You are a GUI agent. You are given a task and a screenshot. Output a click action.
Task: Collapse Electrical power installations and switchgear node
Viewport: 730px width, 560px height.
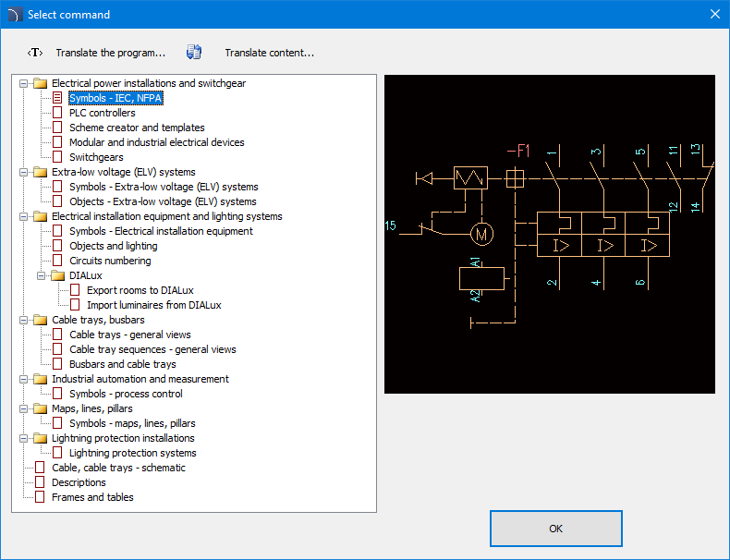coord(23,83)
